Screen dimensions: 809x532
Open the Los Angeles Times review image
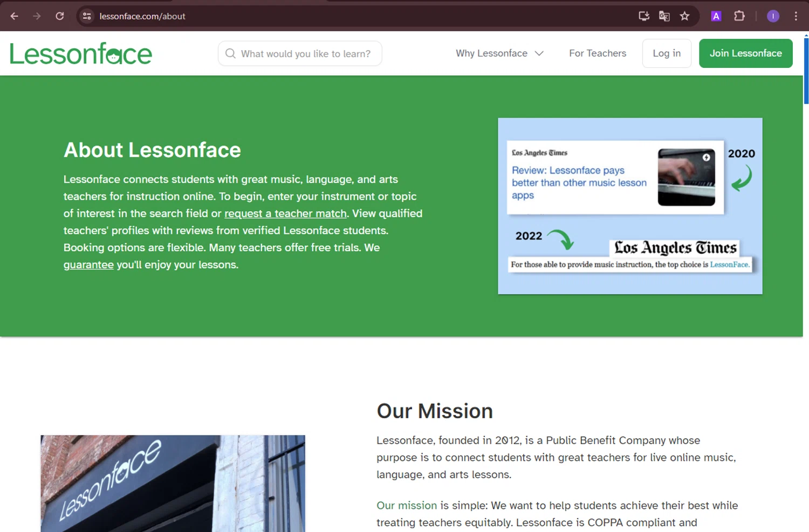click(630, 206)
